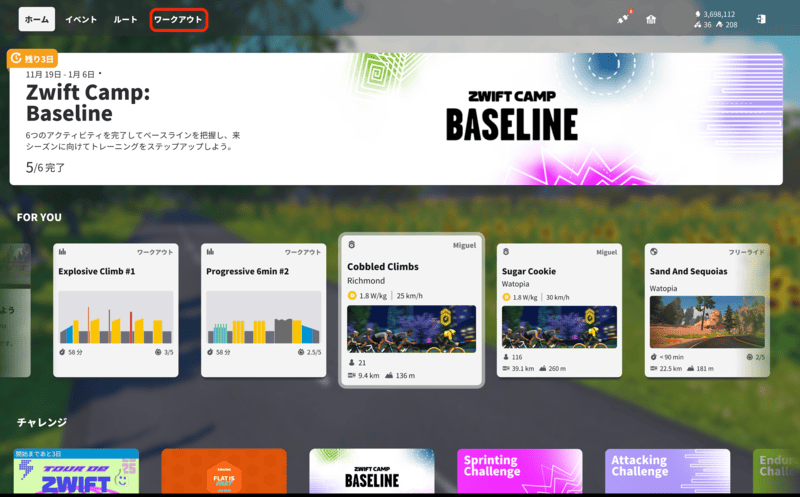Screen dimensions: 800x497
Task: Click the 58 分 duration on Explosive Climb #1
Action: click(76, 352)
